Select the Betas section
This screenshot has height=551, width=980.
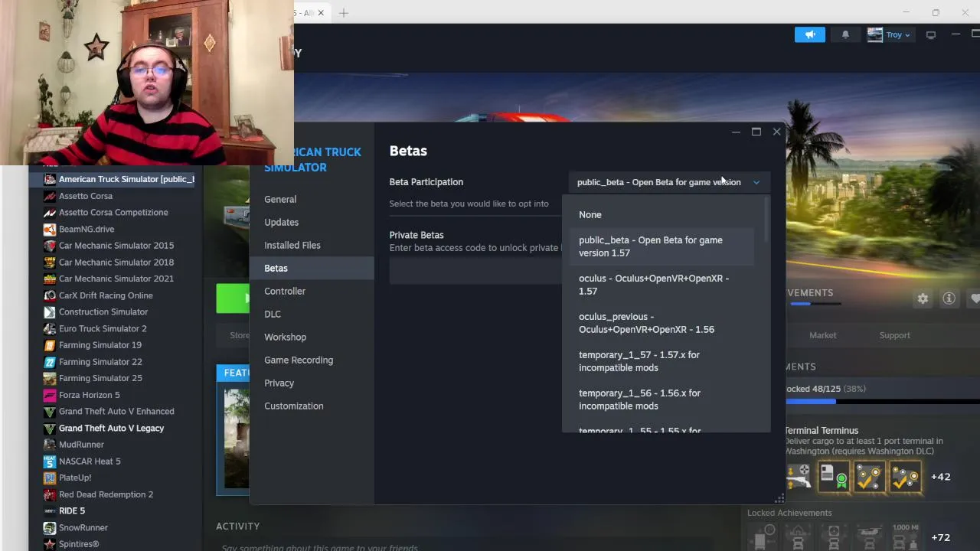pos(312,268)
